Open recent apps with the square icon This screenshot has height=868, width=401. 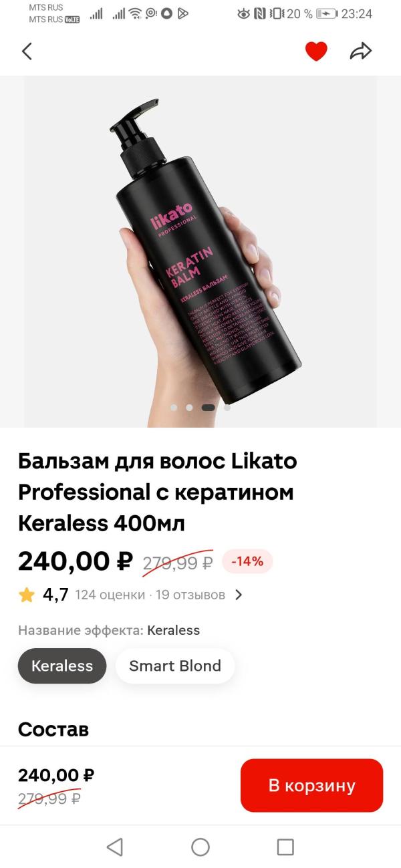(x=285, y=847)
